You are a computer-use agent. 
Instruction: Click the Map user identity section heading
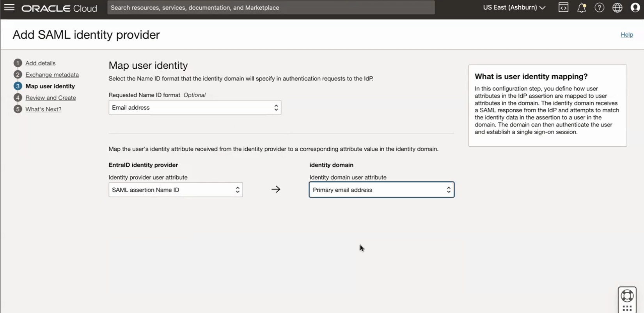[x=148, y=65]
